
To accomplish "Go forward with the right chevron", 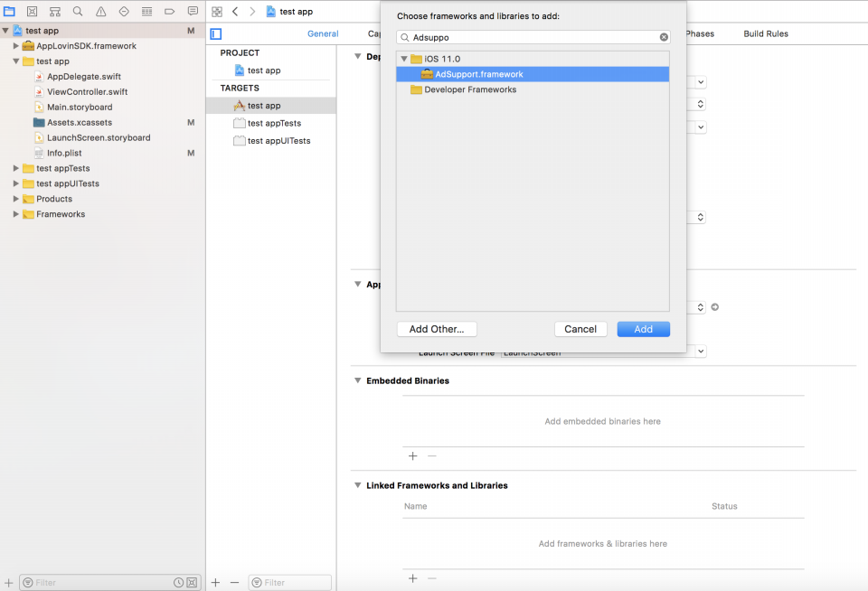I will [252, 12].
